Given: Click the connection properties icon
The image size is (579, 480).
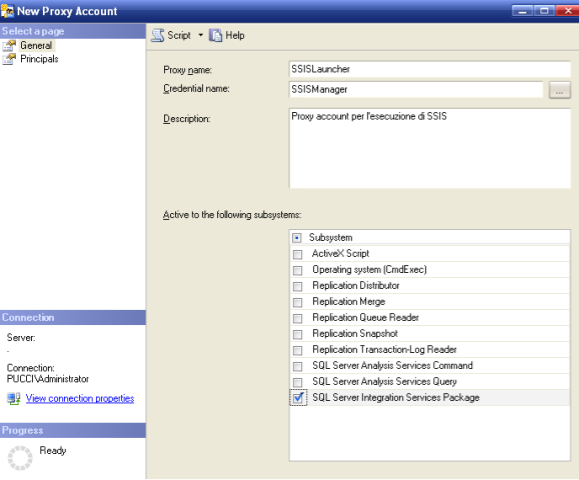Looking at the screenshot, I should (14, 399).
